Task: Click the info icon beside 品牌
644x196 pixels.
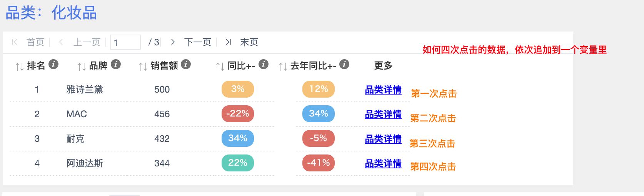Action: 116,64
